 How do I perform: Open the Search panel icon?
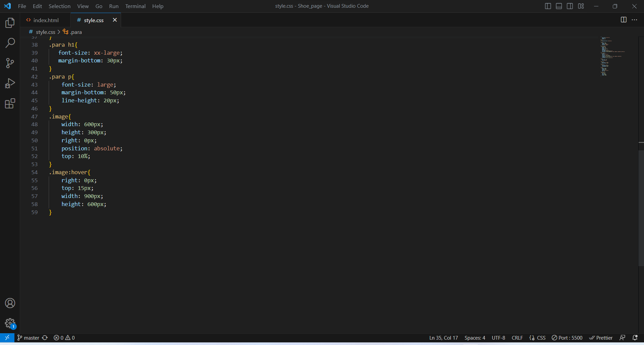click(x=10, y=43)
